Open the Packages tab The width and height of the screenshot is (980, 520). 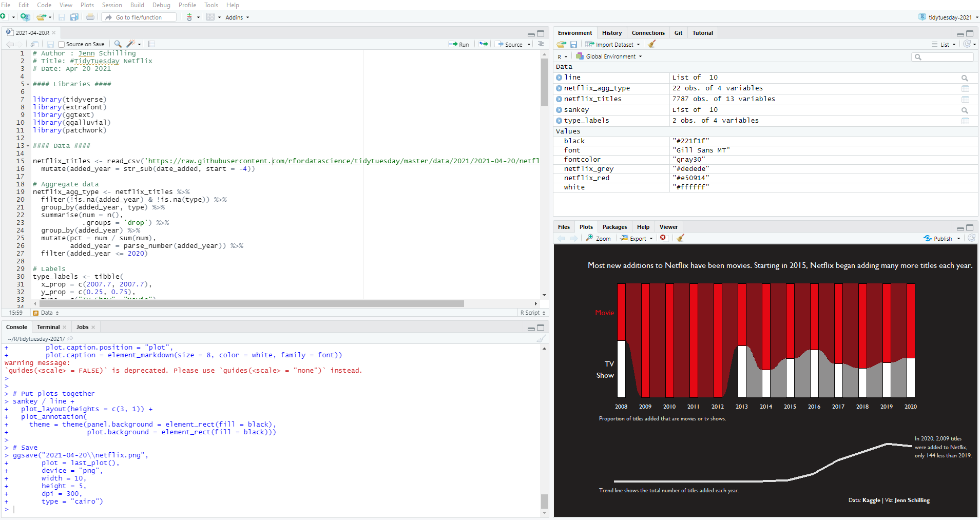(x=614, y=227)
